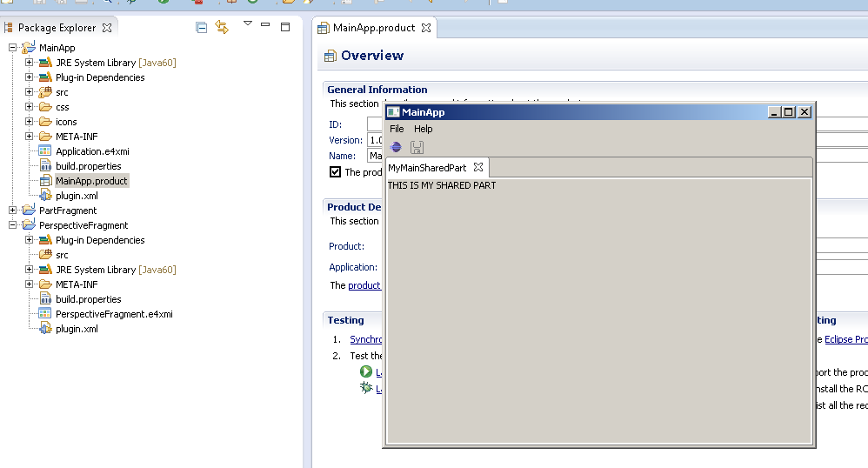Viewport: 868px width, 468px height.
Task: Click the Launch debug bug icon
Action: 366,388
